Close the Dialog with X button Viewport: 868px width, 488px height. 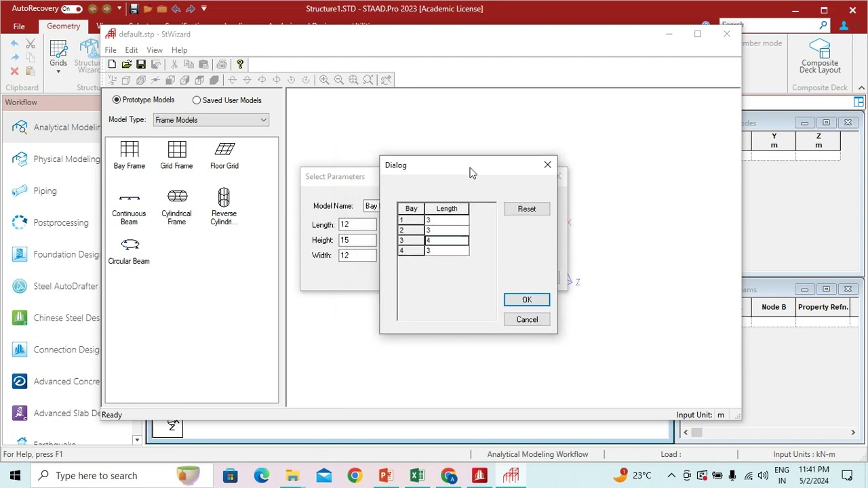pos(548,165)
